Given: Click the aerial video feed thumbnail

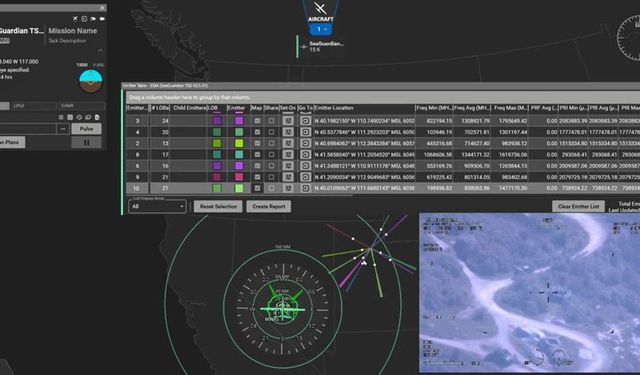Looking at the screenshot, I should tap(529, 292).
